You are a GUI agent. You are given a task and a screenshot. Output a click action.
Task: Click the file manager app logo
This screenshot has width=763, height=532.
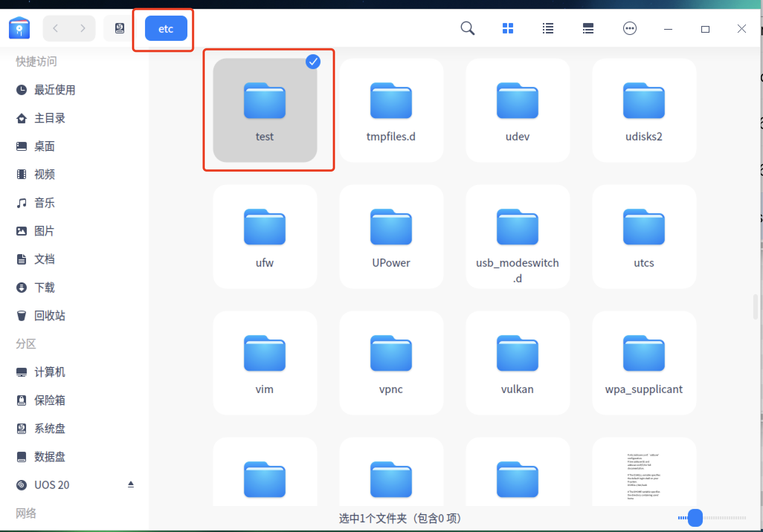[x=19, y=28]
